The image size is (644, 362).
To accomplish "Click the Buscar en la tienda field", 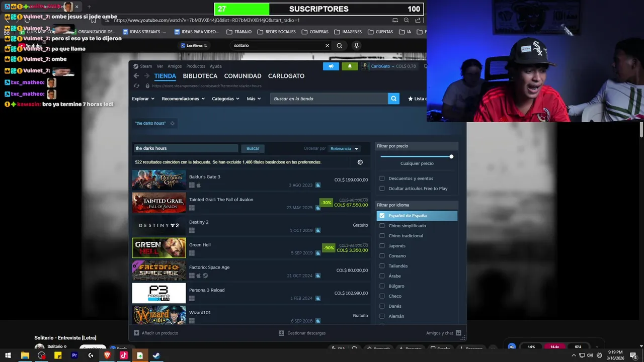I will (x=329, y=99).
